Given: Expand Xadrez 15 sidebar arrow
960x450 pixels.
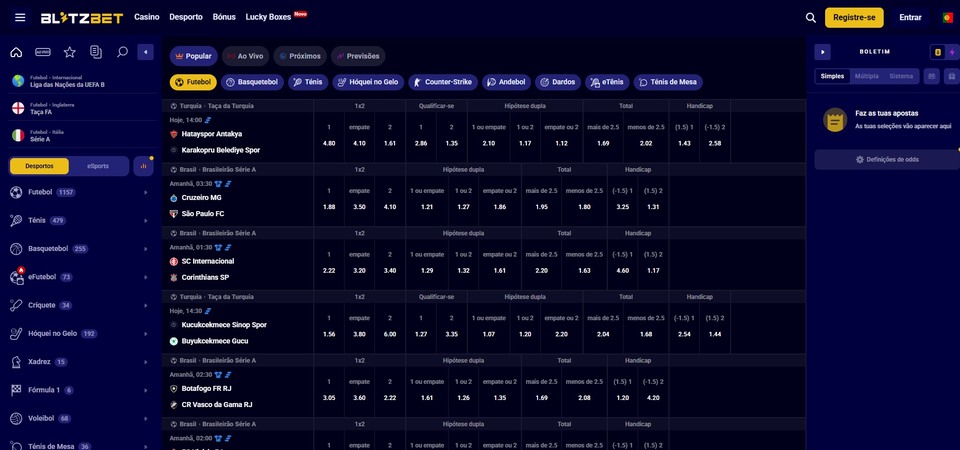Looking at the screenshot, I should click(146, 362).
